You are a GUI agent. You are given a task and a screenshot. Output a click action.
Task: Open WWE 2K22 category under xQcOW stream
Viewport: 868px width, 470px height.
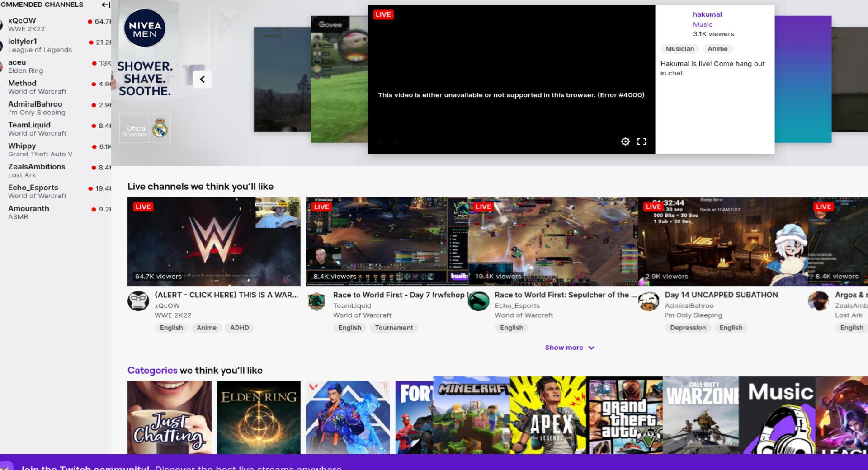click(x=173, y=315)
